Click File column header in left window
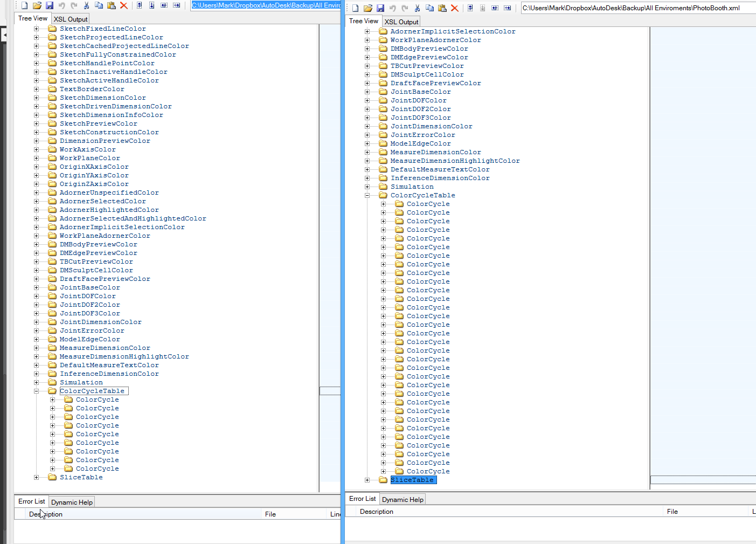The height and width of the screenshot is (544, 756). pyautogui.click(x=294, y=514)
